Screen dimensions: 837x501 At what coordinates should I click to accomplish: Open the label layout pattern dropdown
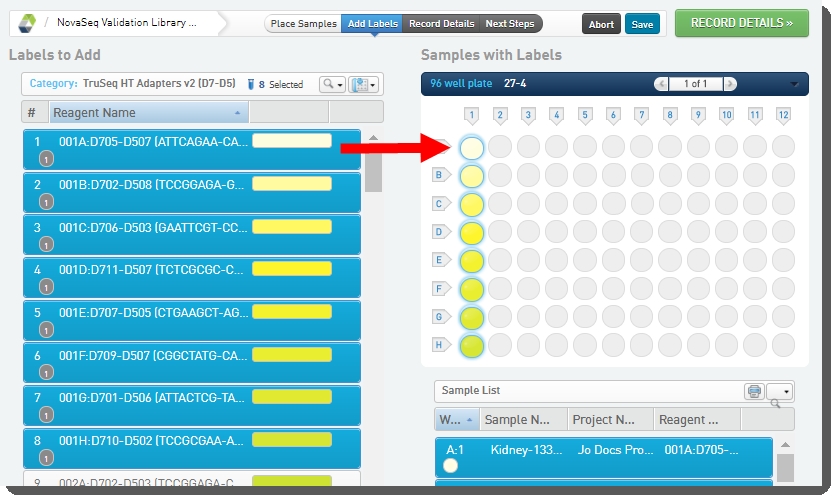coord(364,85)
